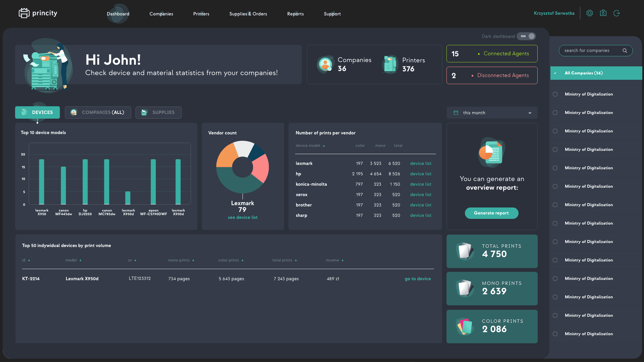The width and height of the screenshot is (644, 362).
Task: Open the Supplies & Orders menu
Action: click(x=248, y=14)
